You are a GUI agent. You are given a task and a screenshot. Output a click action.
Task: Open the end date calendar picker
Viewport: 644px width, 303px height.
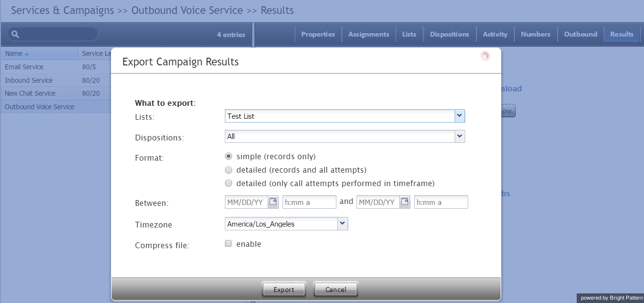pos(405,202)
